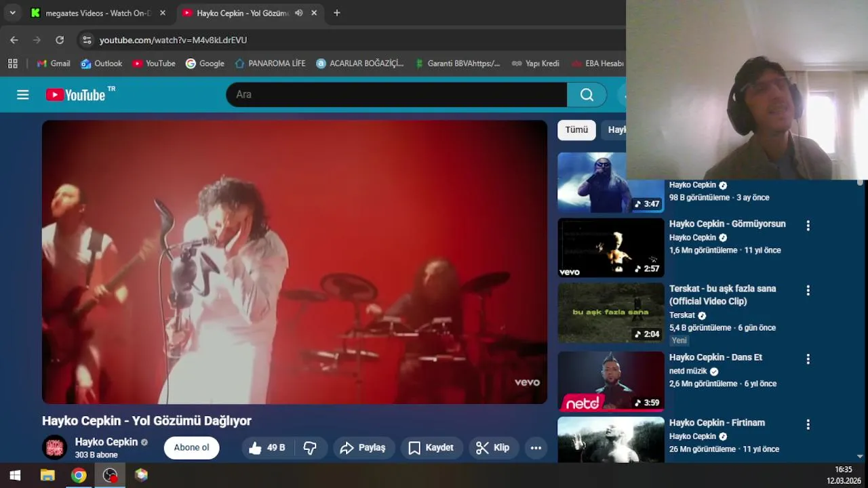This screenshot has height=488, width=868.
Task: Open File Explorer from taskbar
Action: click(47, 475)
